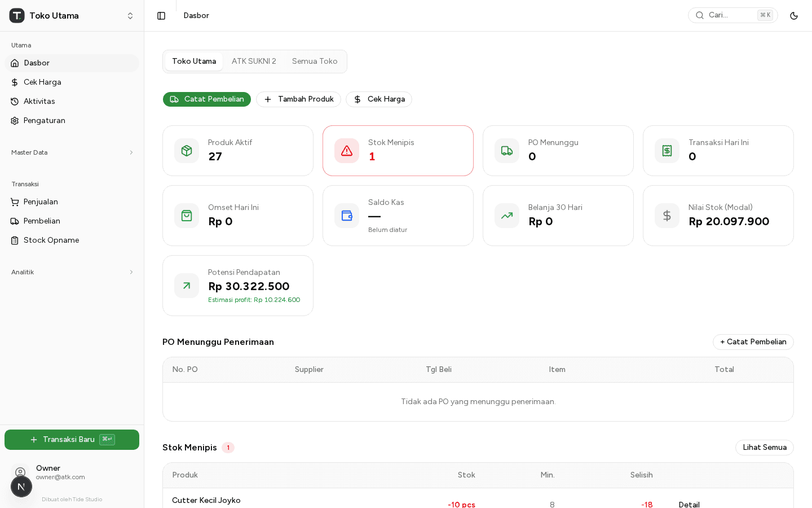Open the Toko Utama store switcher
This screenshot has width=812, height=508.
click(72, 16)
